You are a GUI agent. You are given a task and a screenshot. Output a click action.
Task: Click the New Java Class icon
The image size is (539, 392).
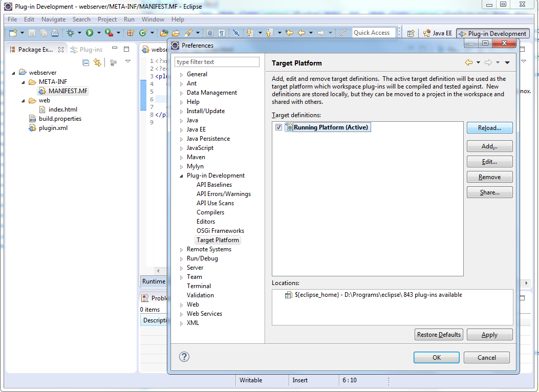[143, 33]
